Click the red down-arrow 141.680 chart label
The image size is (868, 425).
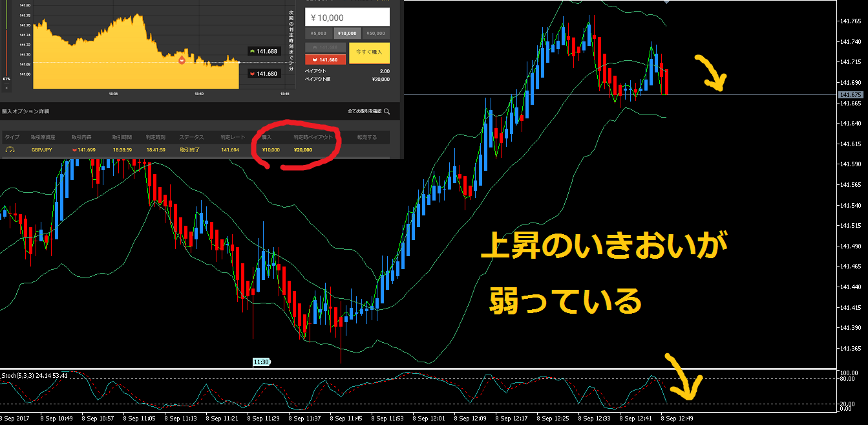pos(263,74)
